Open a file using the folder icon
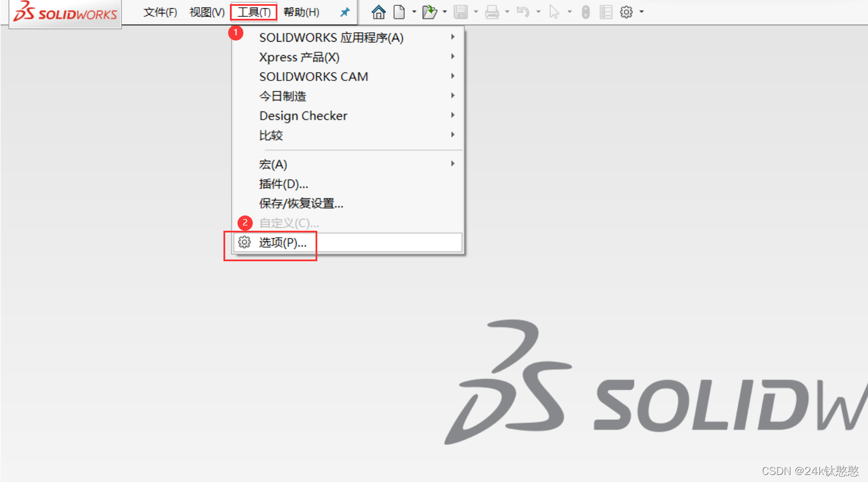Viewport: 868px width, 482px height. coord(430,12)
